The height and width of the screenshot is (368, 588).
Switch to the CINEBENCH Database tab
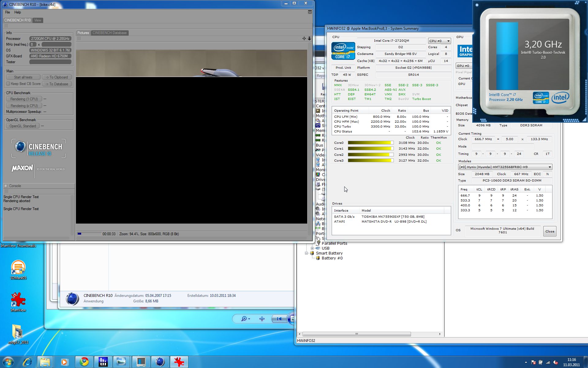click(x=109, y=33)
